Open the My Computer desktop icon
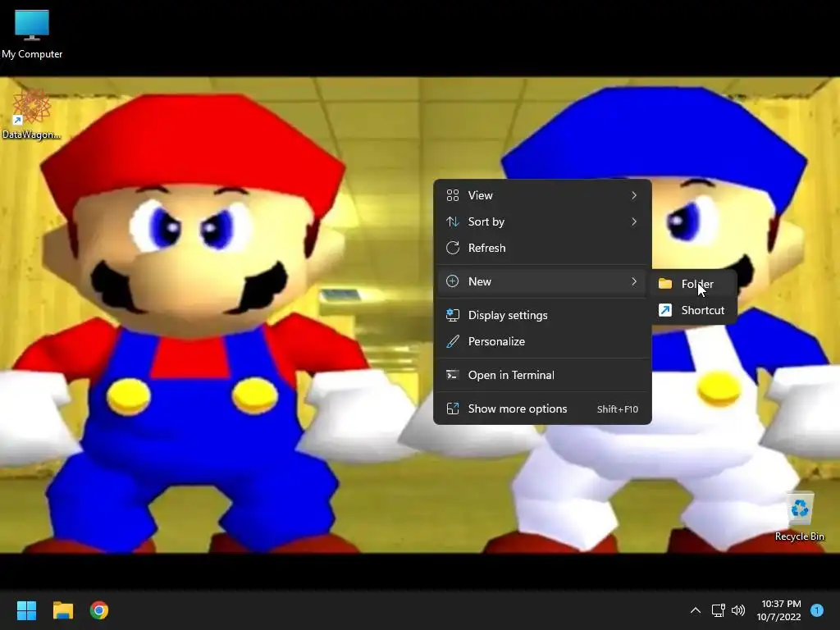 tap(32, 34)
